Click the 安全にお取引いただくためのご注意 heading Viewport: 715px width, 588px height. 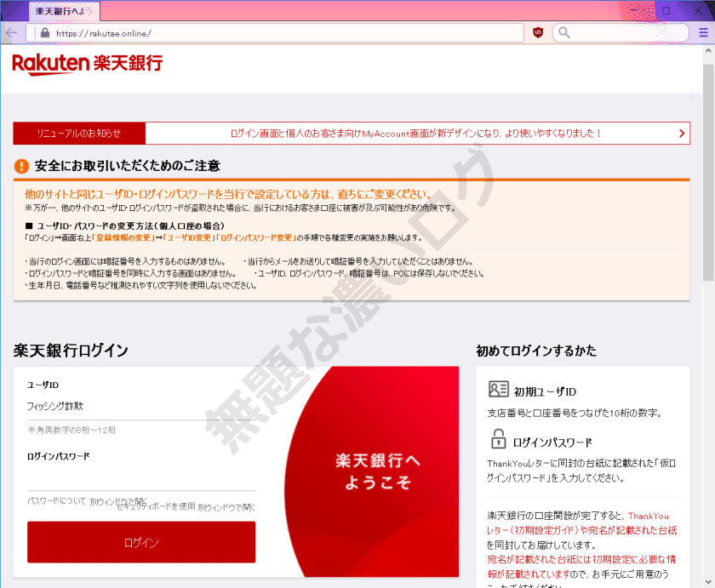tap(128, 166)
